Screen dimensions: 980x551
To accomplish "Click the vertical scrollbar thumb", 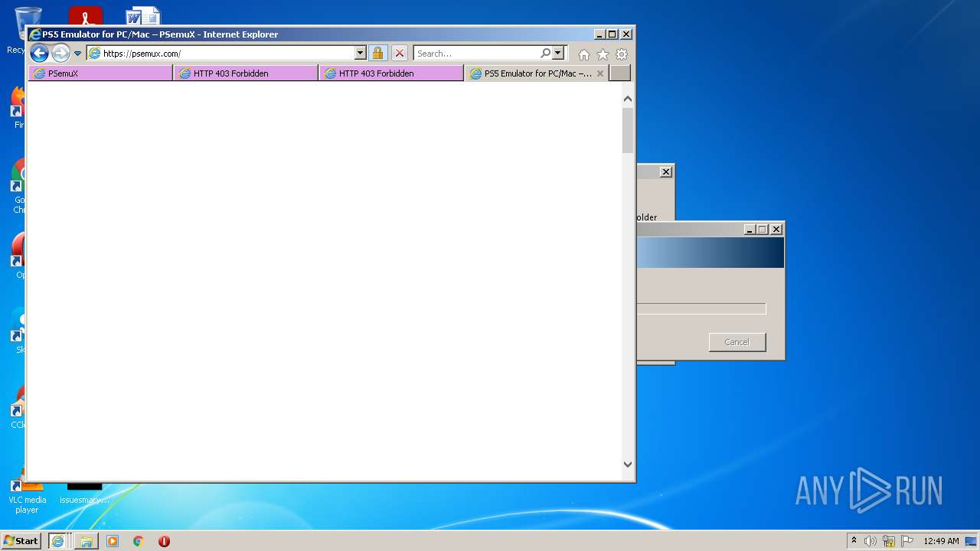I will coord(628,131).
